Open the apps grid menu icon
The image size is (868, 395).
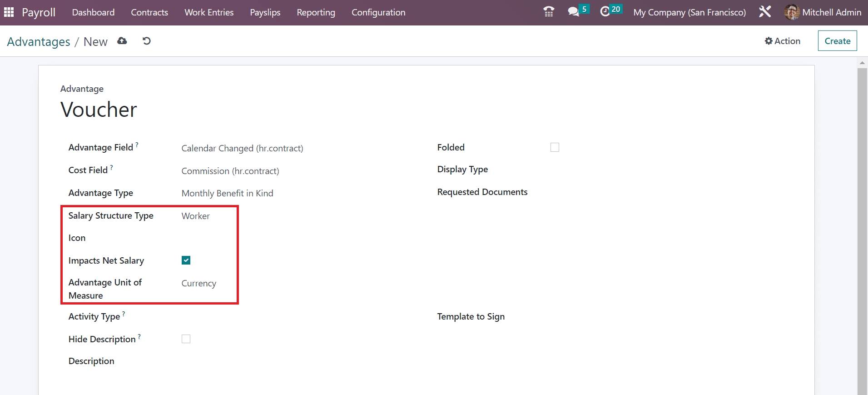pos(9,12)
